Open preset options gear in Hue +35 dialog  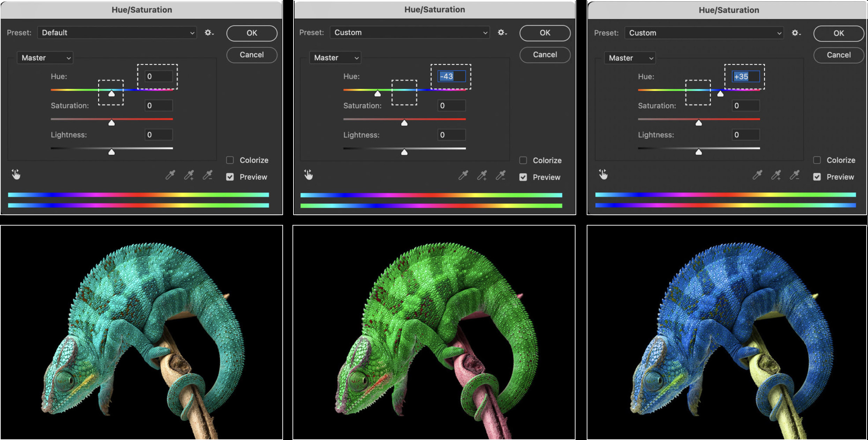796,33
